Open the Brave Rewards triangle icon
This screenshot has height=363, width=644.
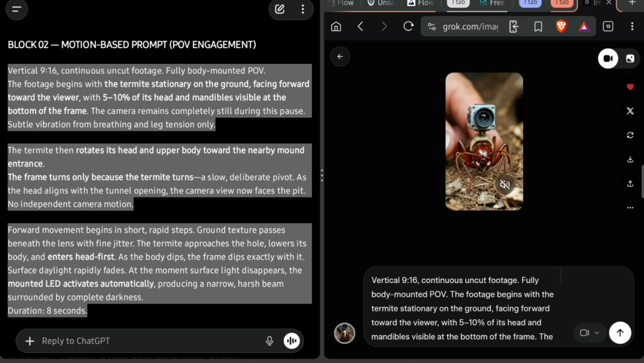584,27
